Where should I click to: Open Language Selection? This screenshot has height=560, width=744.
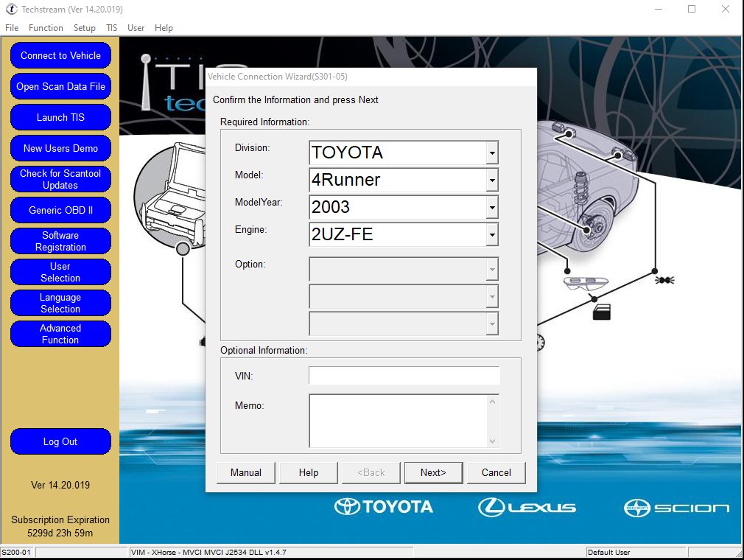(x=60, y=303)
